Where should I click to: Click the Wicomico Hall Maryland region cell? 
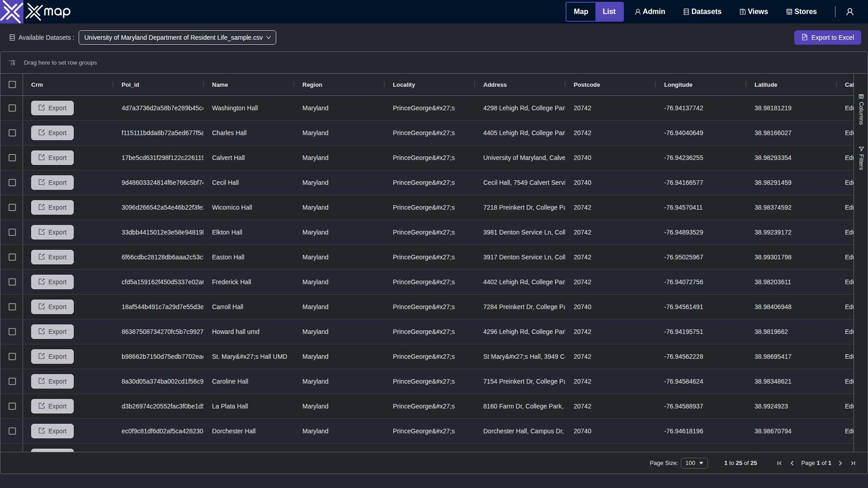pos(339,207)
